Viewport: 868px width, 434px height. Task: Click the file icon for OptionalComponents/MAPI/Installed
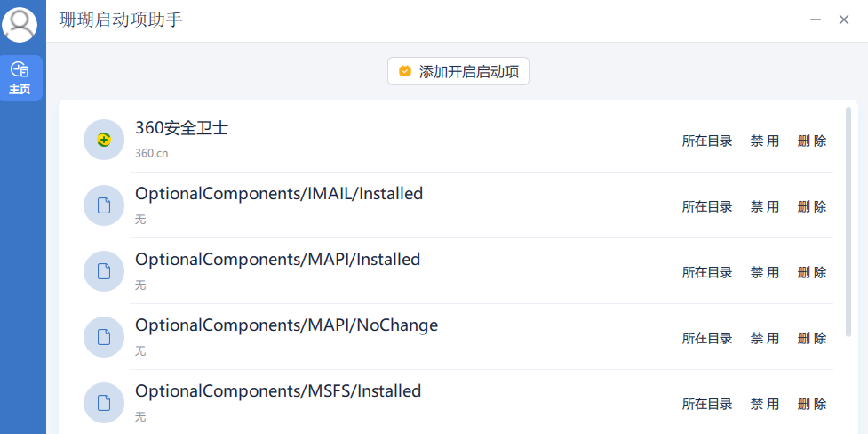pyautogui.click(x=104, y=271)
